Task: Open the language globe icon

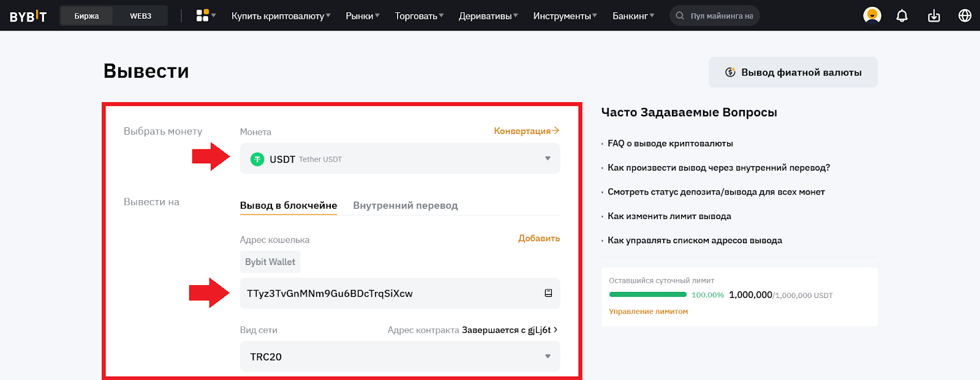Action: coord(965,15)
